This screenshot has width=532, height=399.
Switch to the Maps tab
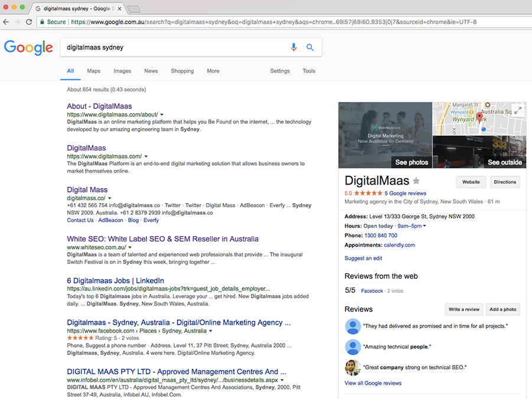tap(94, 71)
